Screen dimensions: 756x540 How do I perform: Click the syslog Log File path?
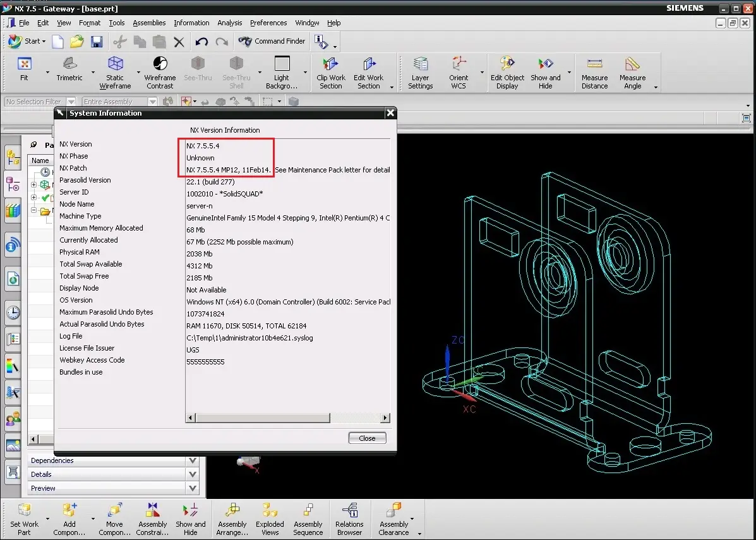pos(249,338)
